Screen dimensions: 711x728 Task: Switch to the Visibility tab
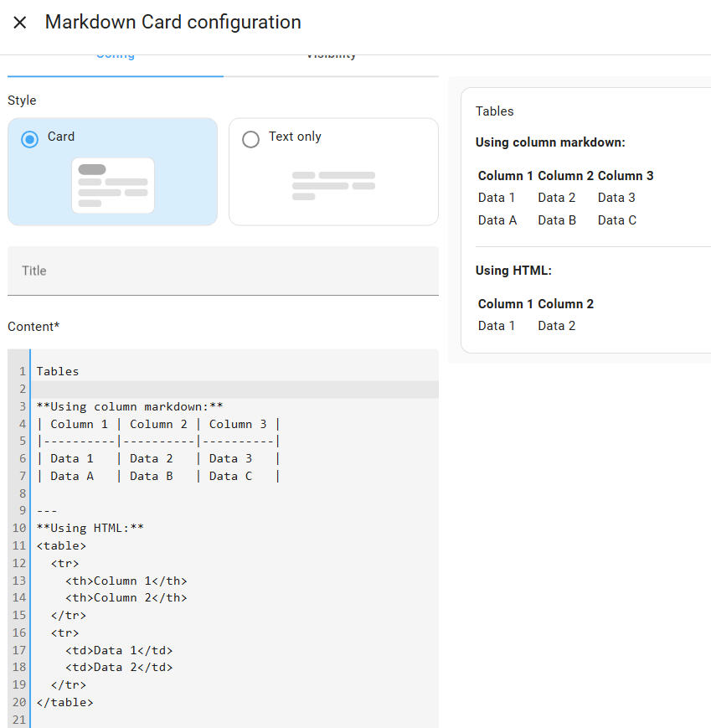[x=332, y=53]
